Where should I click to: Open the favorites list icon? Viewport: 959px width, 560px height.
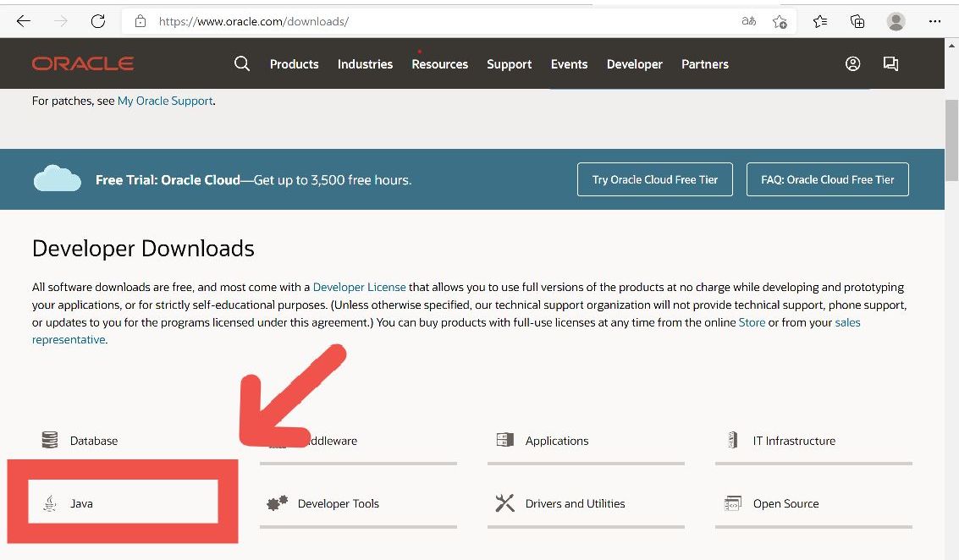point(820,21)
